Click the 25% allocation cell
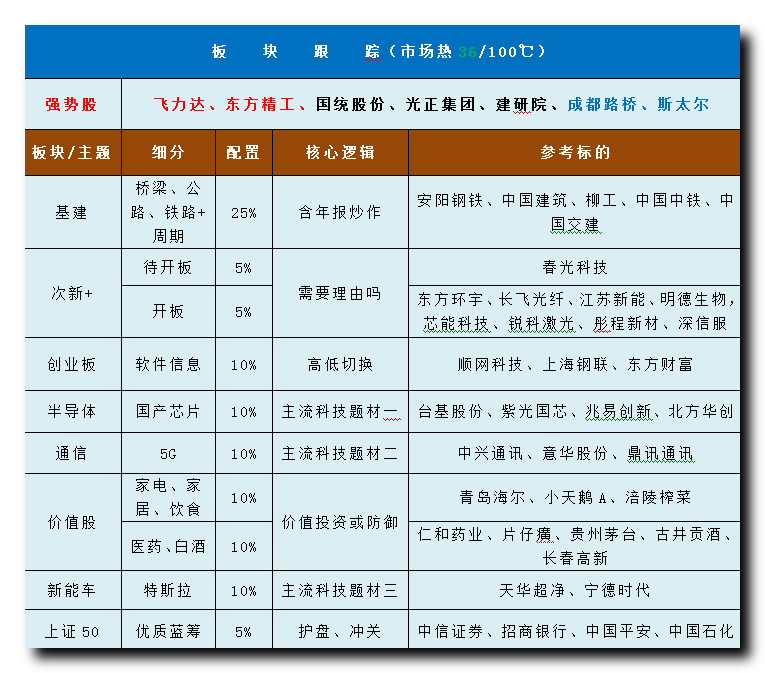 243,213
